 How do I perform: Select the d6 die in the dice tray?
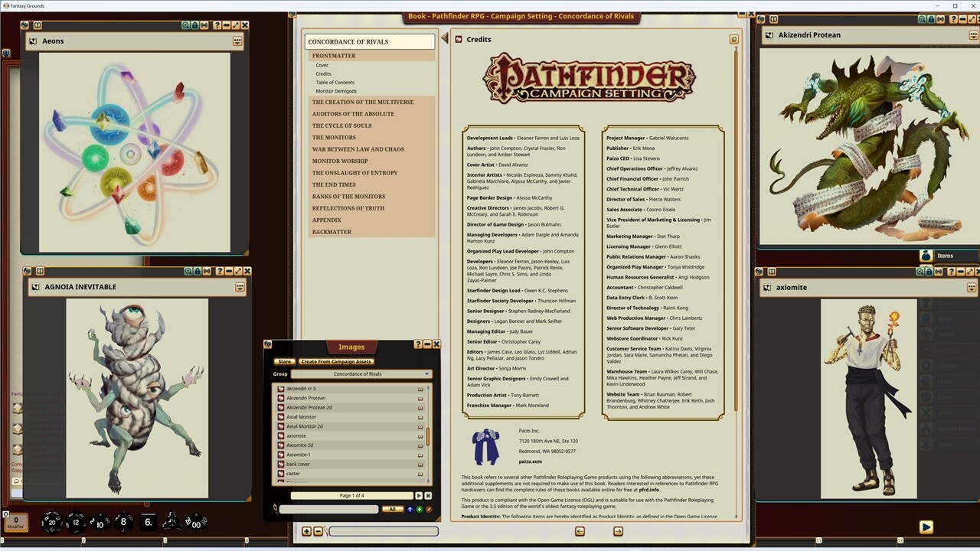pos(146,523)
